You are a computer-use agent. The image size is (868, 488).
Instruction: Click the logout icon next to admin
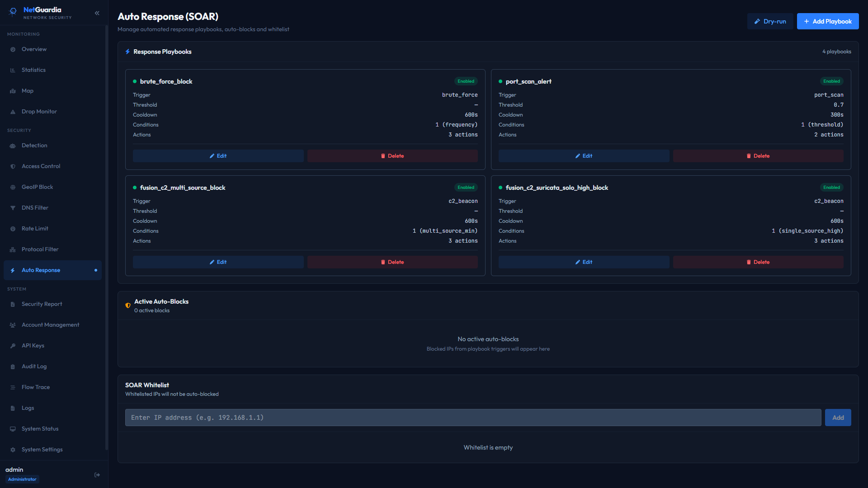[97, 475]
